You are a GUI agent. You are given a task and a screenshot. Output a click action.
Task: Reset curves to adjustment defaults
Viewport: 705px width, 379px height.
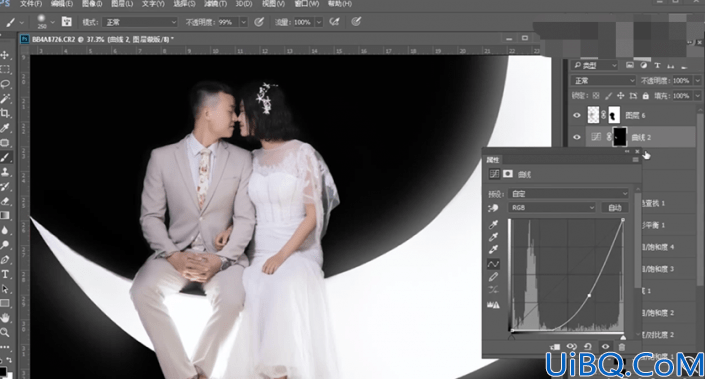[x=588, y=347]
